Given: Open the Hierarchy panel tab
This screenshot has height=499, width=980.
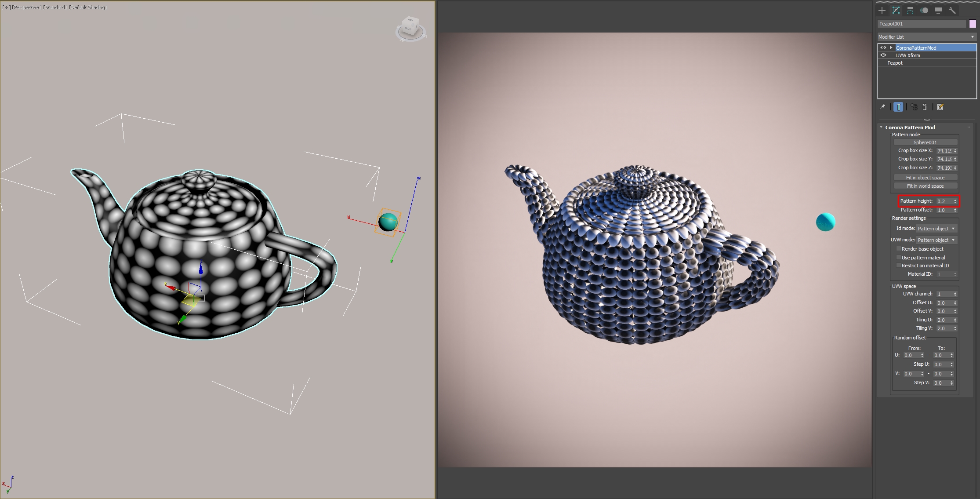Looking at the screenshot, I should (910, 11).
